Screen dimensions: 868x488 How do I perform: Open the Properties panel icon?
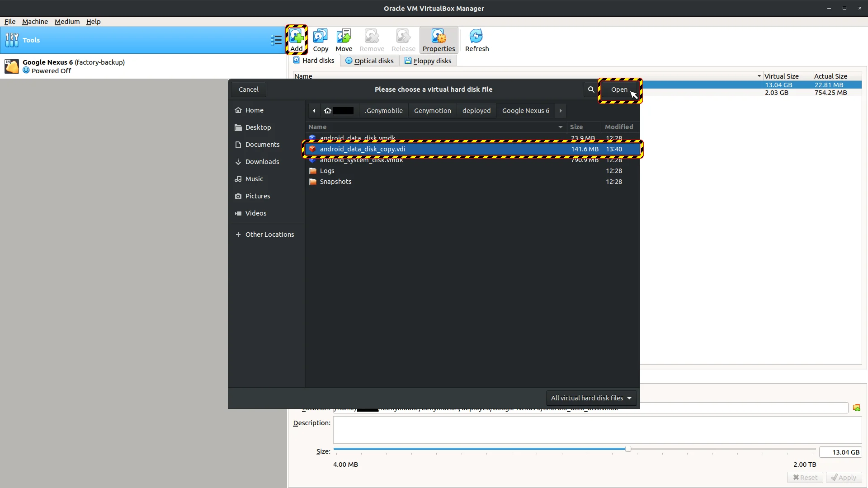click(x=438, y=40)
